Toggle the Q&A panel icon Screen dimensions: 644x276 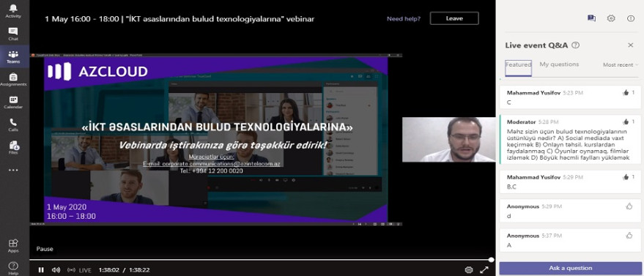click(591, 18)
